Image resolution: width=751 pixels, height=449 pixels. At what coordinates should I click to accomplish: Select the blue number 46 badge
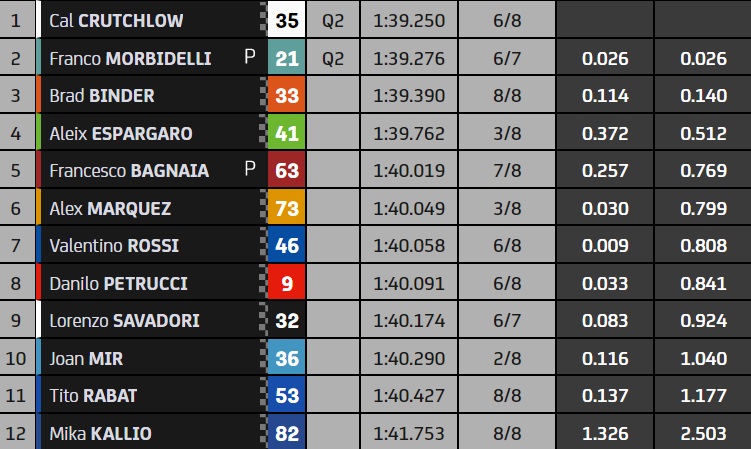pyautogui.click(x=286, y=245)
